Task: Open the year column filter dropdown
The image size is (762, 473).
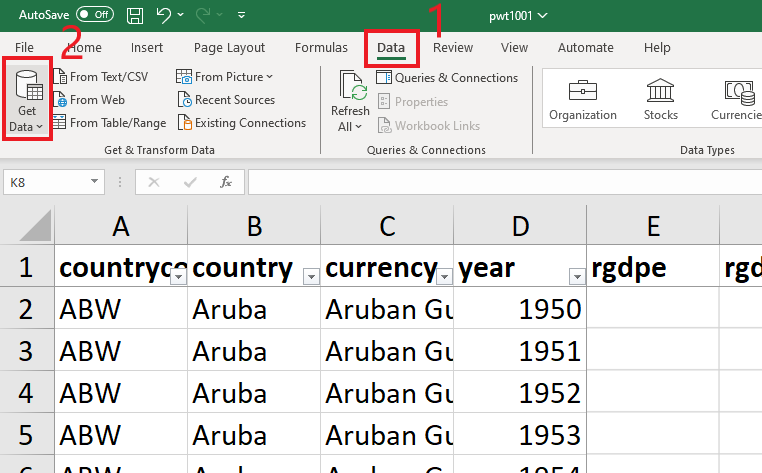Action: pos(576,277)
